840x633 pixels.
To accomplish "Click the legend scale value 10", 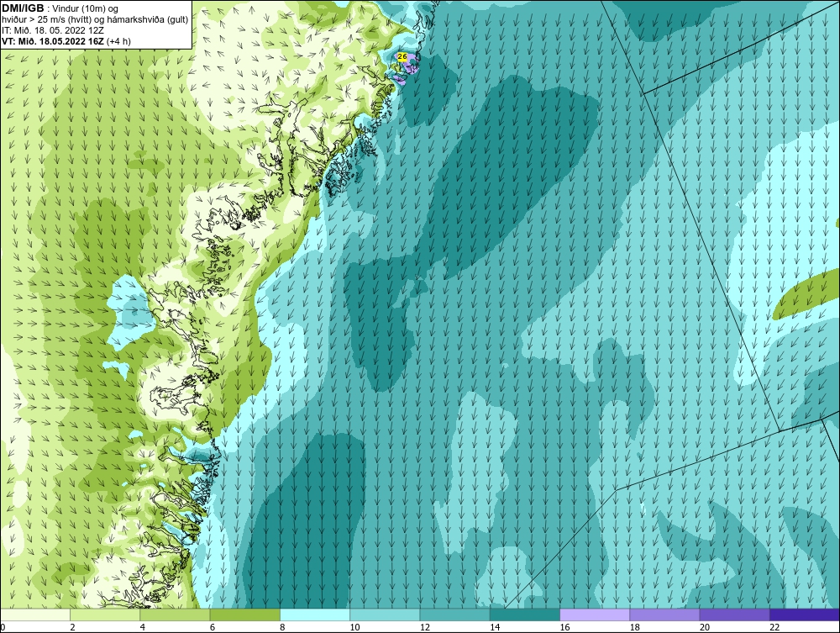I will 354,627.
